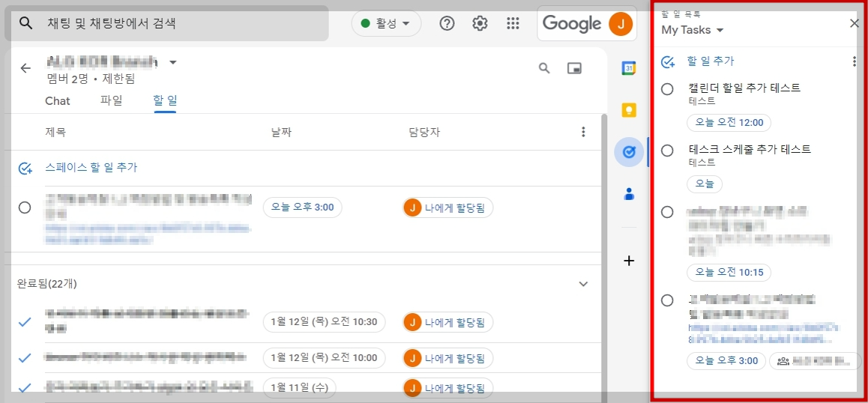This screenshot has width=868, height=403.
Task: Search within this chat space
Action: pyautogui.click(x=545, y=68)
